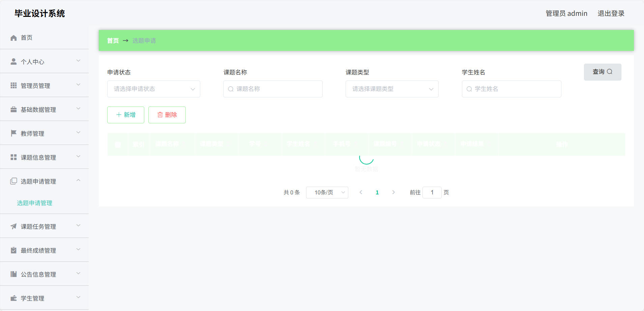The height and width of the screenshot is (311, 644).
Task: Collapse the 选题申请管理 menu with its up chevron
Action: click(78, 181)
